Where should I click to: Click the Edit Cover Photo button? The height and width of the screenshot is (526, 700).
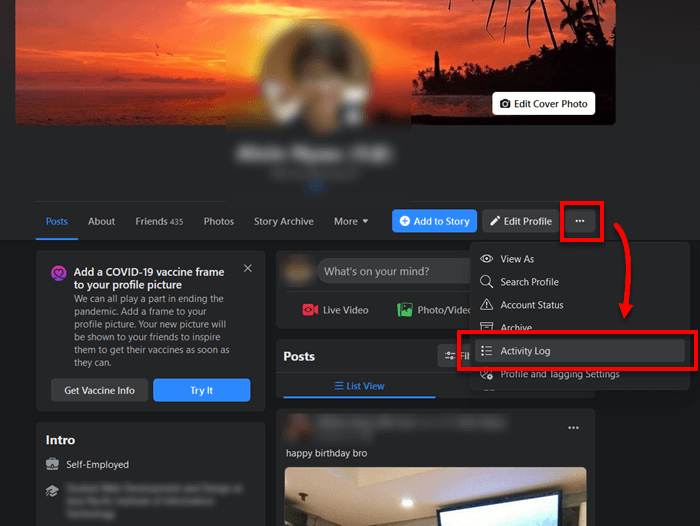[543, 104]
